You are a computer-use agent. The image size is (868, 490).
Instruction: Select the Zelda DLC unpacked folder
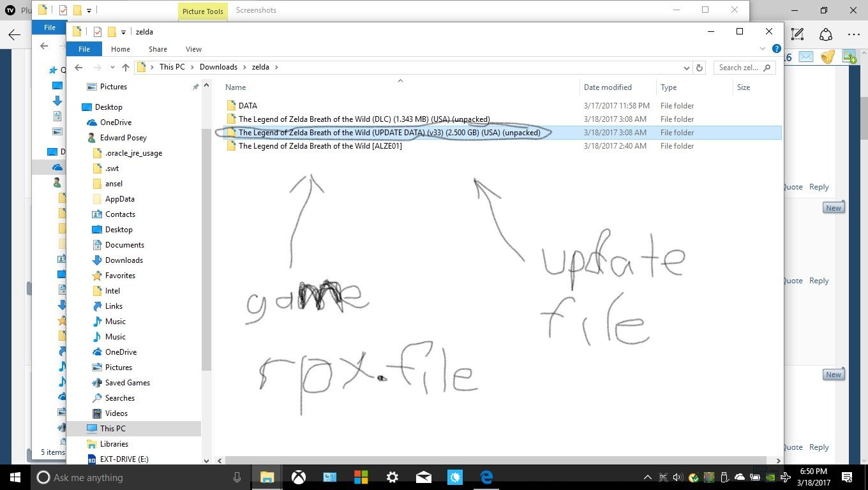point(364,119)
